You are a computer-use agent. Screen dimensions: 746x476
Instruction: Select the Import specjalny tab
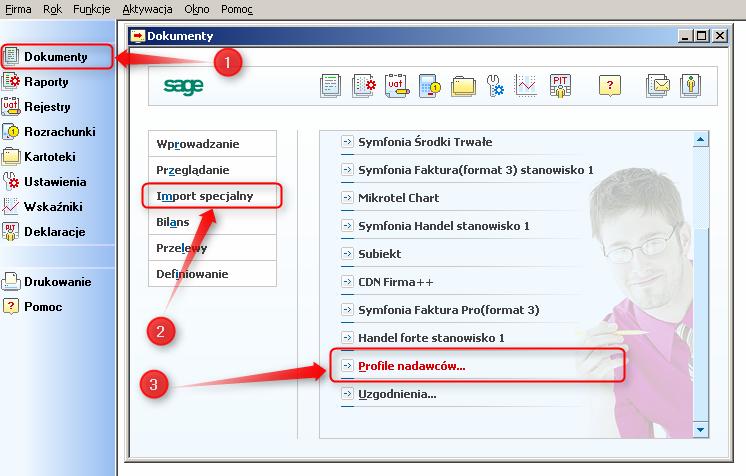click(212, 196)
